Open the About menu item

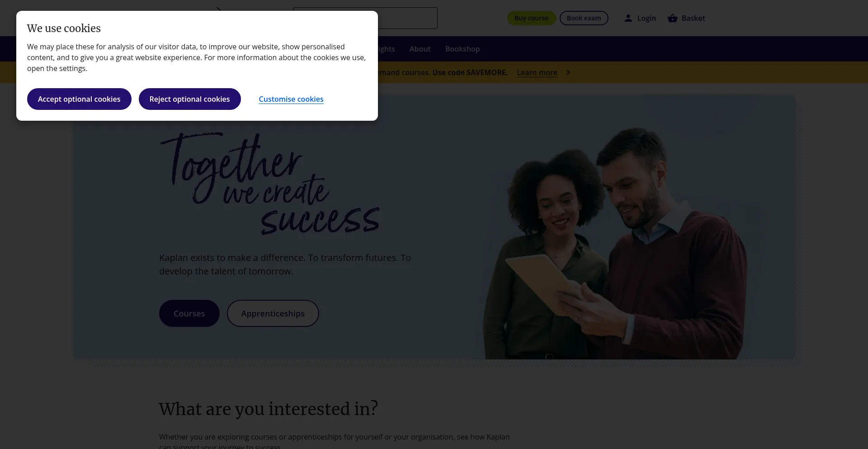[420, 49]
